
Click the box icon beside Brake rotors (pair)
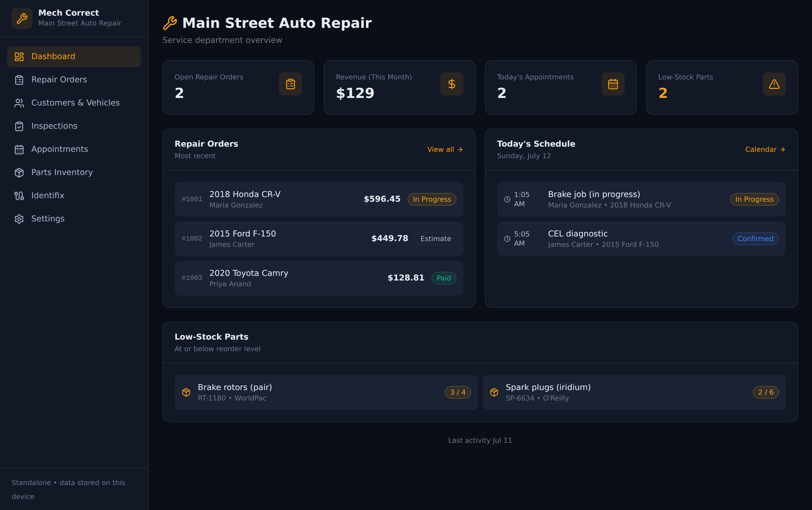[186, 392]
